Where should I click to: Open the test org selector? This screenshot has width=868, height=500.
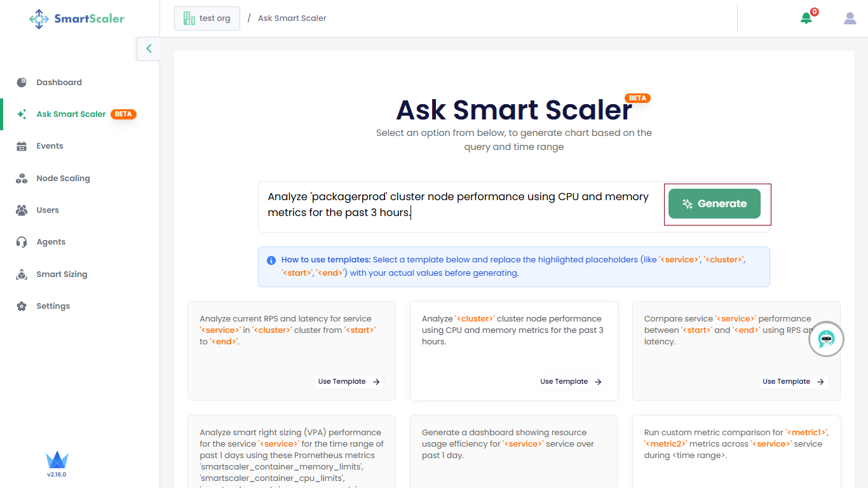pyautogui.click(x=207, y=18)
